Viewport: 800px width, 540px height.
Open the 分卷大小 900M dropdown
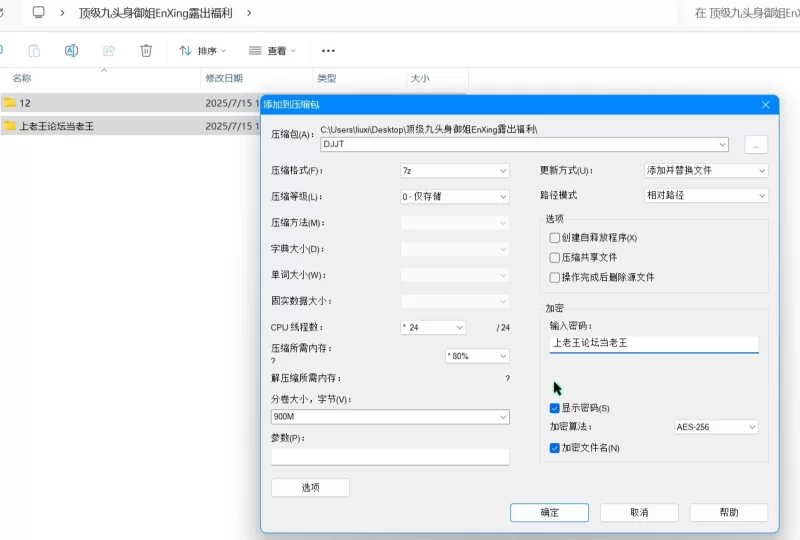coord(390,416)
